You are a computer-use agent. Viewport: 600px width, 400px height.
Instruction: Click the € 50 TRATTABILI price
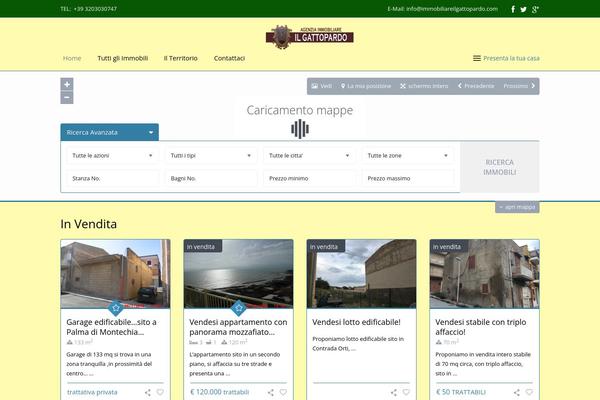461,392
